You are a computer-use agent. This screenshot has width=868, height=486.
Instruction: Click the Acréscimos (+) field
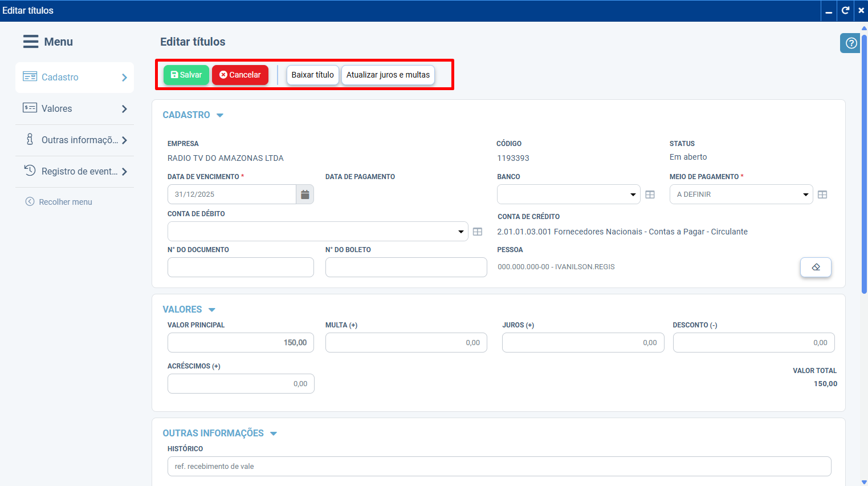tap(241, 384)
